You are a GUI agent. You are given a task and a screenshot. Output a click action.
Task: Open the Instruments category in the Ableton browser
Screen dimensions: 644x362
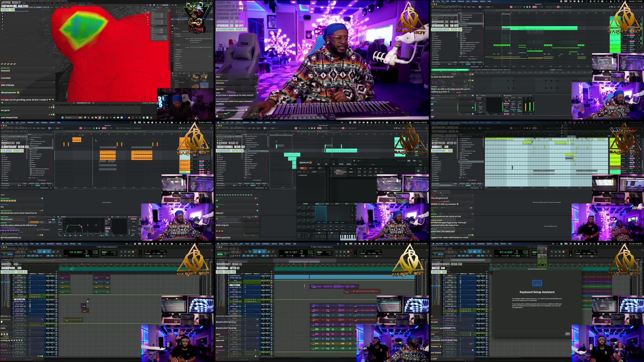[x=221, y=162]
